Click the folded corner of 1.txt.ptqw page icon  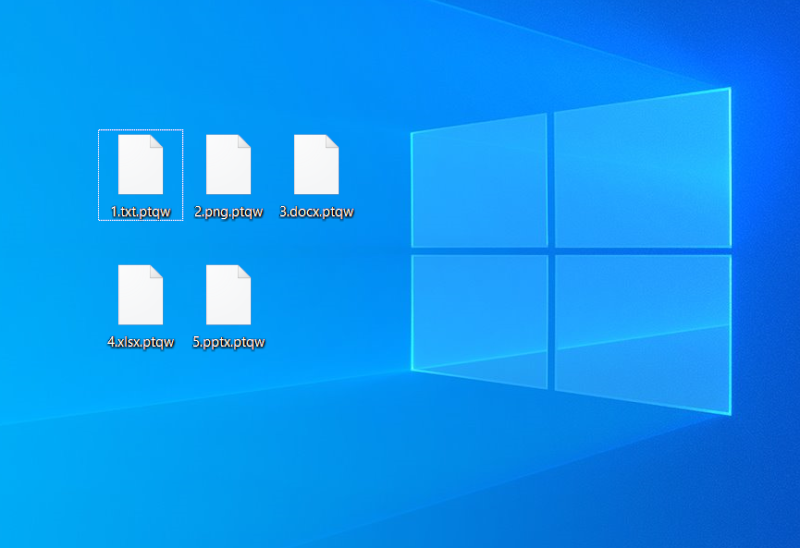coord(156,141)
